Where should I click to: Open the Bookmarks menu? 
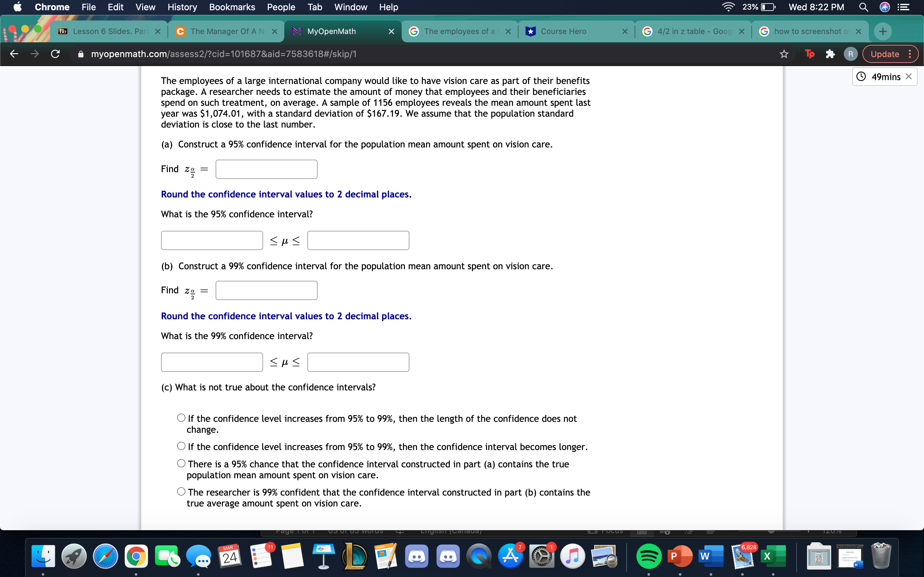point(232,7)
